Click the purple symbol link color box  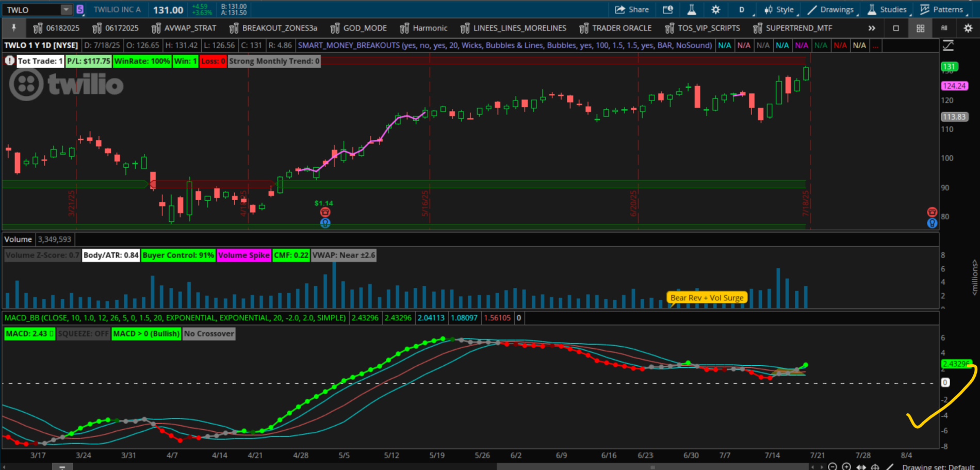80,9
